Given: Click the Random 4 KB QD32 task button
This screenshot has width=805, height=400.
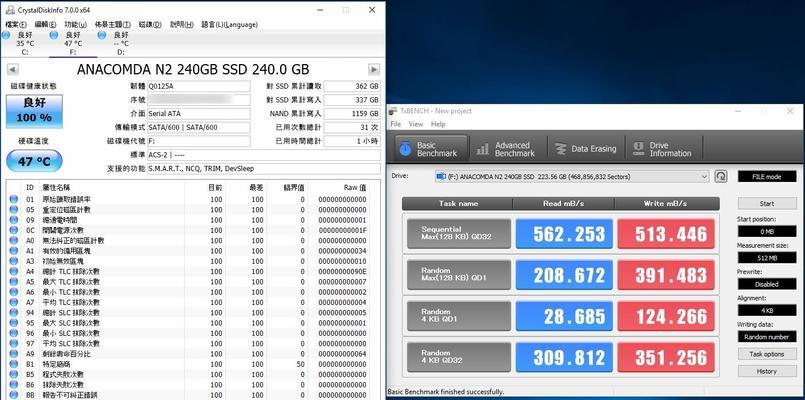Looking at the screenshot, I should pyautogui.click(x=459, y=357).
